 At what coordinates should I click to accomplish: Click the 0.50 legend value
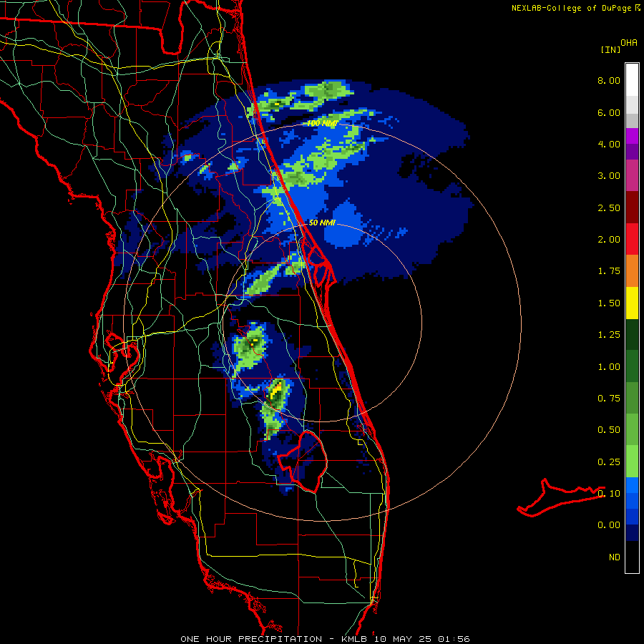(x=609, y=430)
